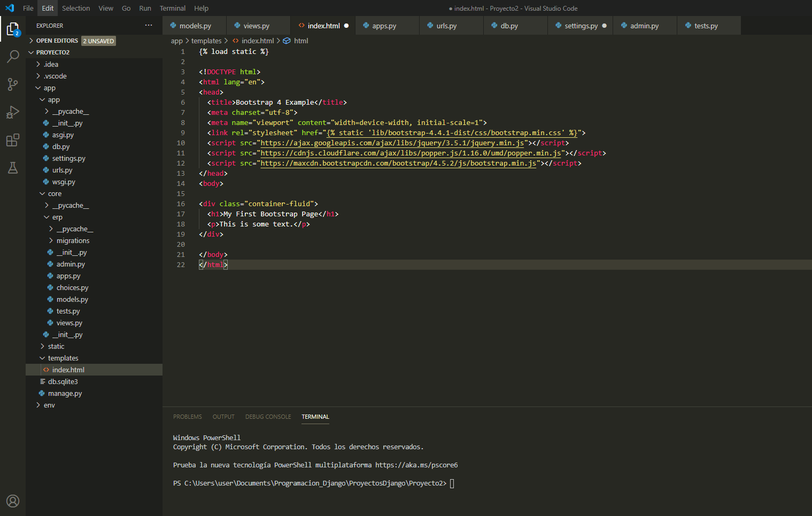
Task: Open wsgi.py in file tree
Action: 94,182
